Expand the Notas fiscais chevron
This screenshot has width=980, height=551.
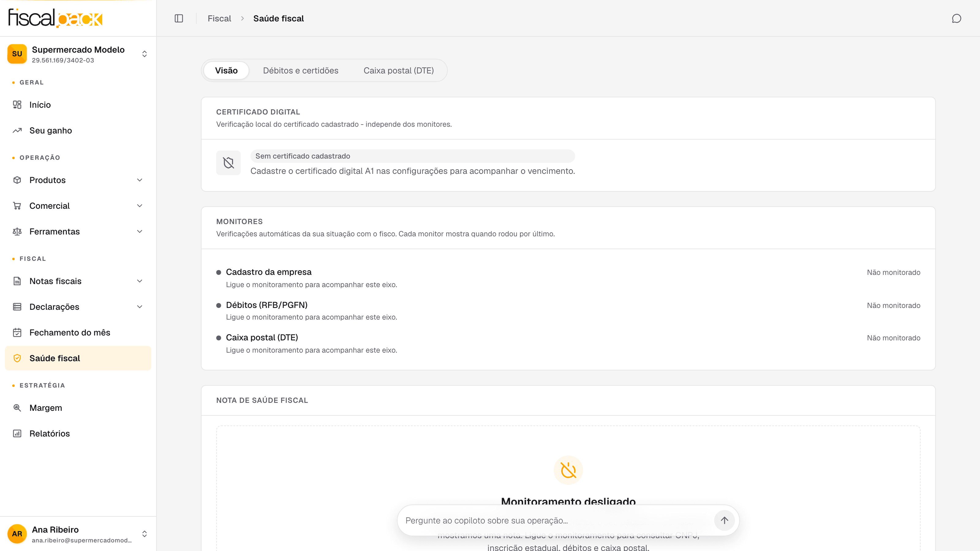(140, 281)
